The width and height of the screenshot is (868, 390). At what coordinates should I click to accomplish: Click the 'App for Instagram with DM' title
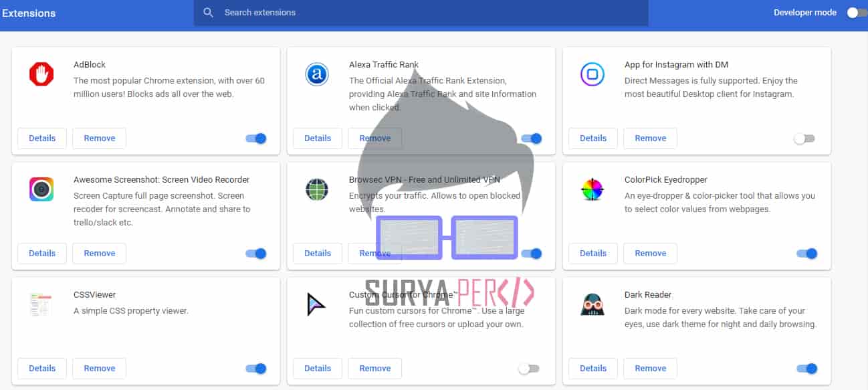pyautogui.click(x=676, y=65)
